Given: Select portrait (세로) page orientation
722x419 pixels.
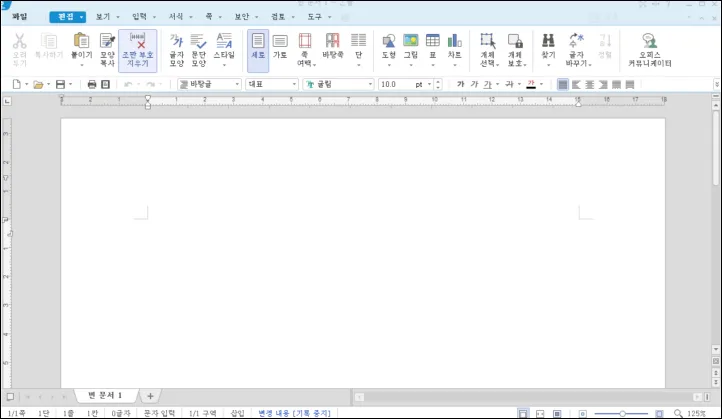Looking at the screenshot, I should tap(258, 51).
